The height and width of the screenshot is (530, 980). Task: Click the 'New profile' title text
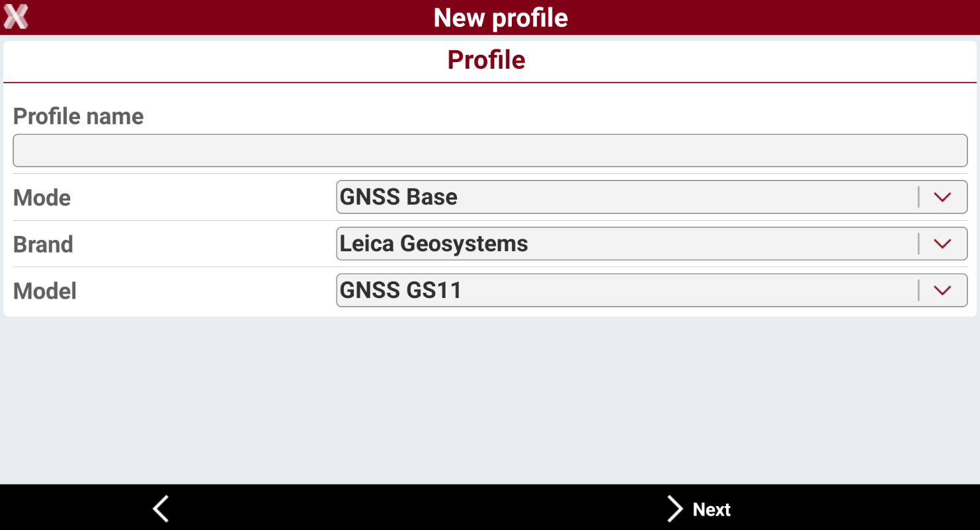point(501,17)
